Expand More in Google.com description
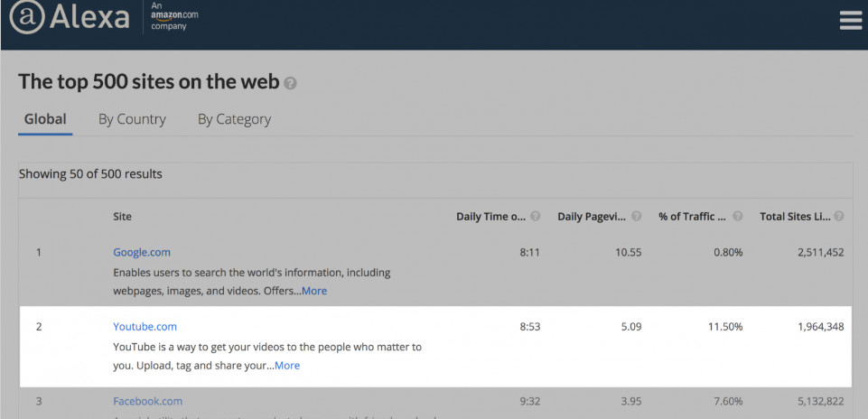 point(314,291)
